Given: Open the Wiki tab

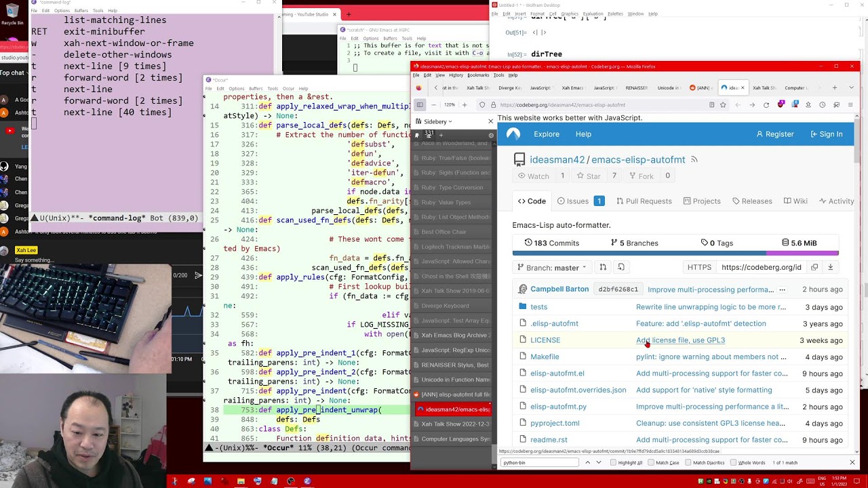Looking at the screenshot, I should pos(795,201).
